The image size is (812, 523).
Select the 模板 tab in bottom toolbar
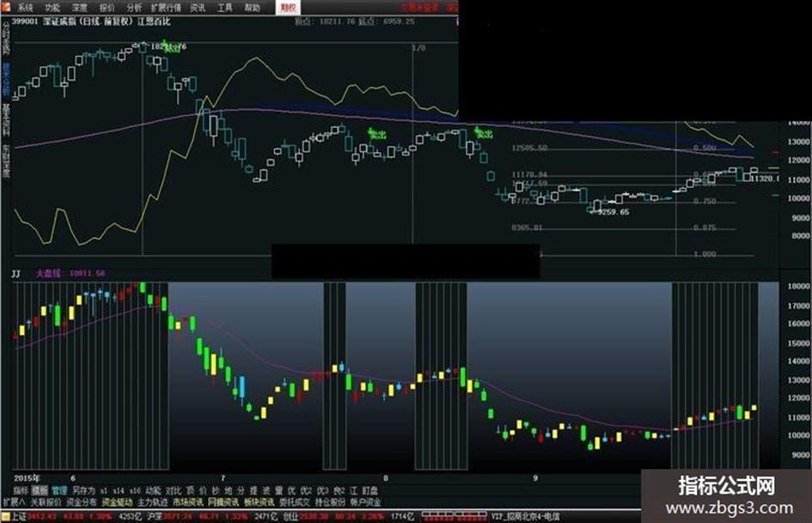pyautogui.click(x=40, y=490)
